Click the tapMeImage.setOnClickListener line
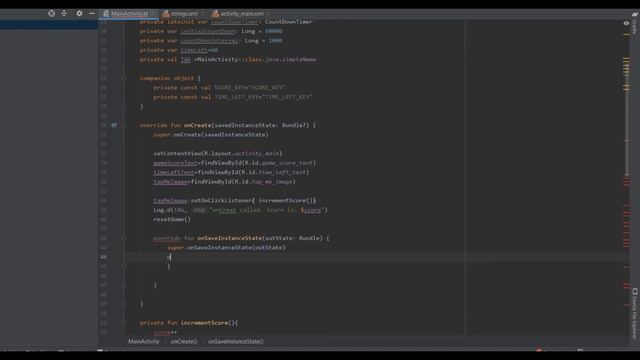The height and width of the screenshot is (360, 640). point(235,200)
